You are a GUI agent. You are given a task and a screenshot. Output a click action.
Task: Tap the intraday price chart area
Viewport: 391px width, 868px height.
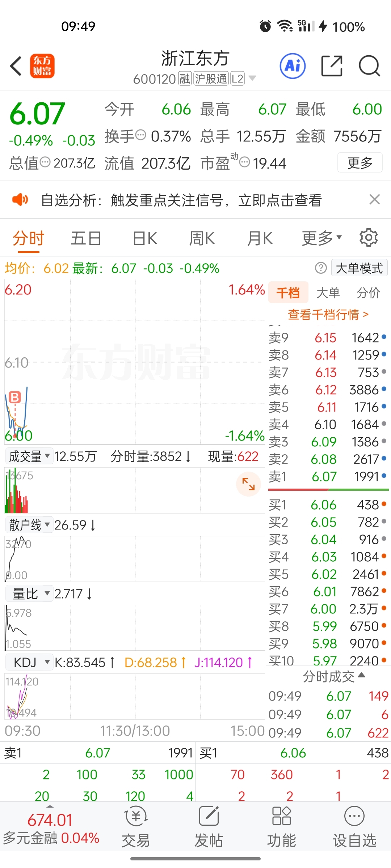coord(135,362)
